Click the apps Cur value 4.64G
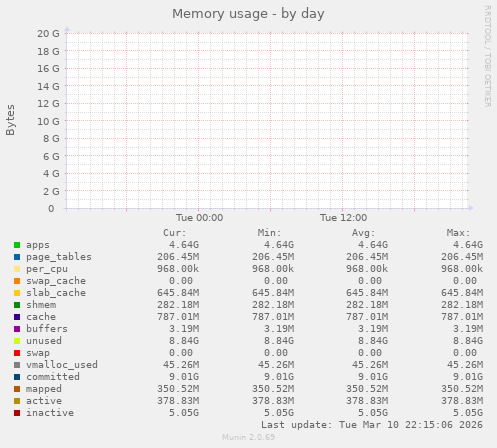The width and height of the screenshot is (497, 448). click(184, 245)
